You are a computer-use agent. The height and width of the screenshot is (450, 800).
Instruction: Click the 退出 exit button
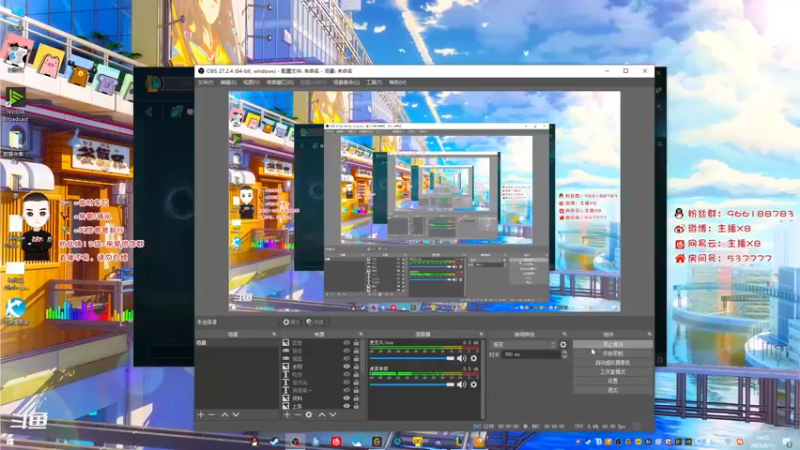tap(612, 390)
